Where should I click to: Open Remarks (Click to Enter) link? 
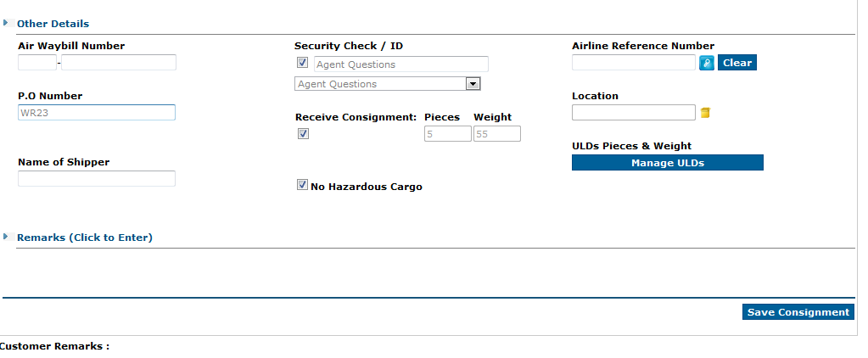(x=85, y=238)
